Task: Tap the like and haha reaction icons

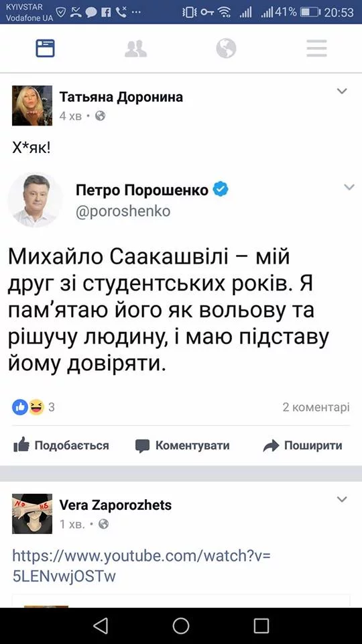Action: pos(28,407)
